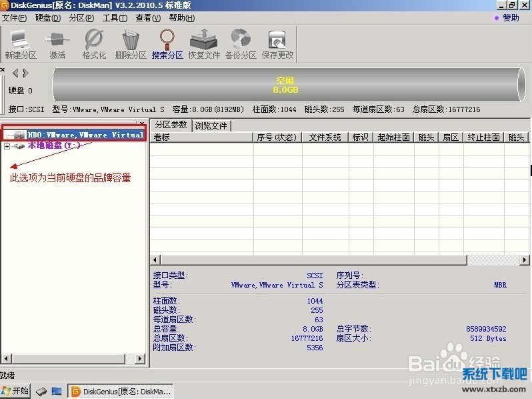
Task: Click the partition table horizontal scrollbar right arrow
Action: (525, 260)
